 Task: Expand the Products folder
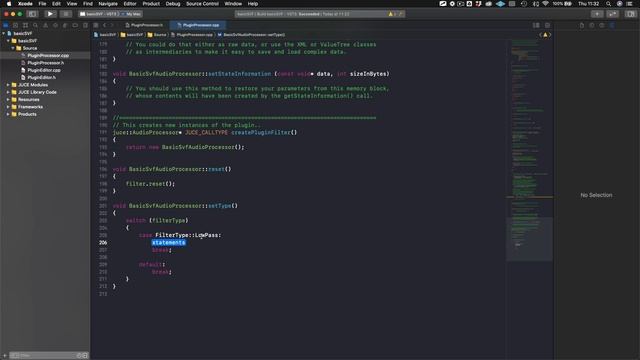pos(8,114)
